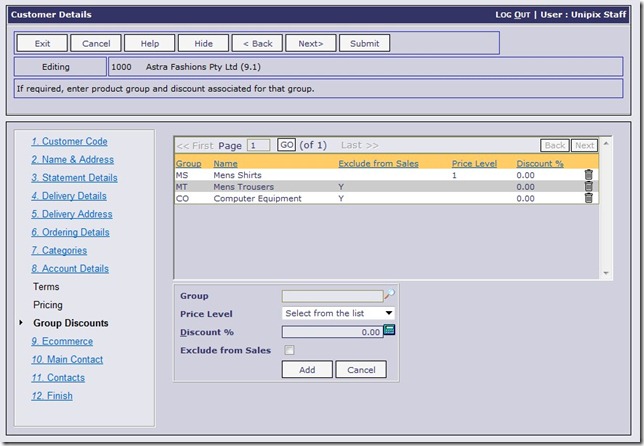Screen dimensions: 644x446
Task: Open the Price Level dropdown
Action: 339,314
